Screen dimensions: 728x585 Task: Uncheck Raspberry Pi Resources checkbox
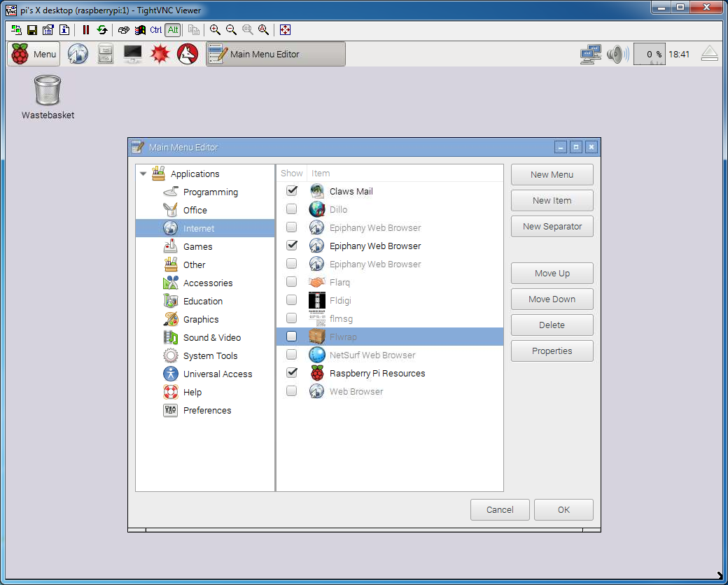(x=292, y=372)
